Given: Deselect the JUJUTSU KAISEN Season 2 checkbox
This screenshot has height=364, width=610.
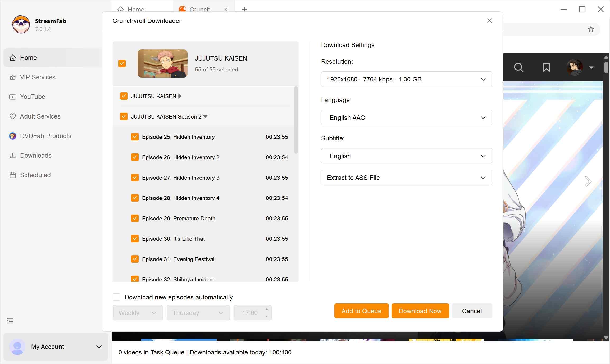Looking at the screenshot, I should click(x=124, y=116).
